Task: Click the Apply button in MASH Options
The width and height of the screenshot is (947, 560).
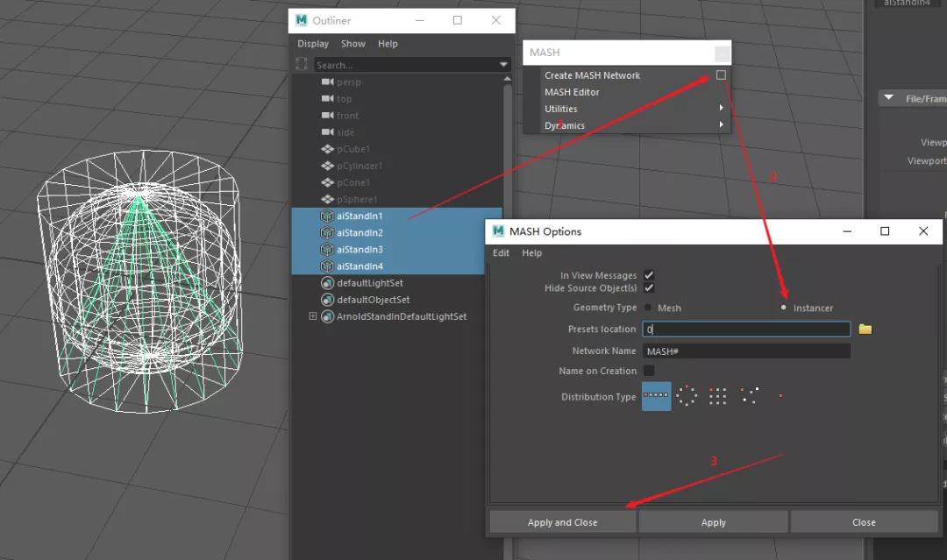Action: 713,522
